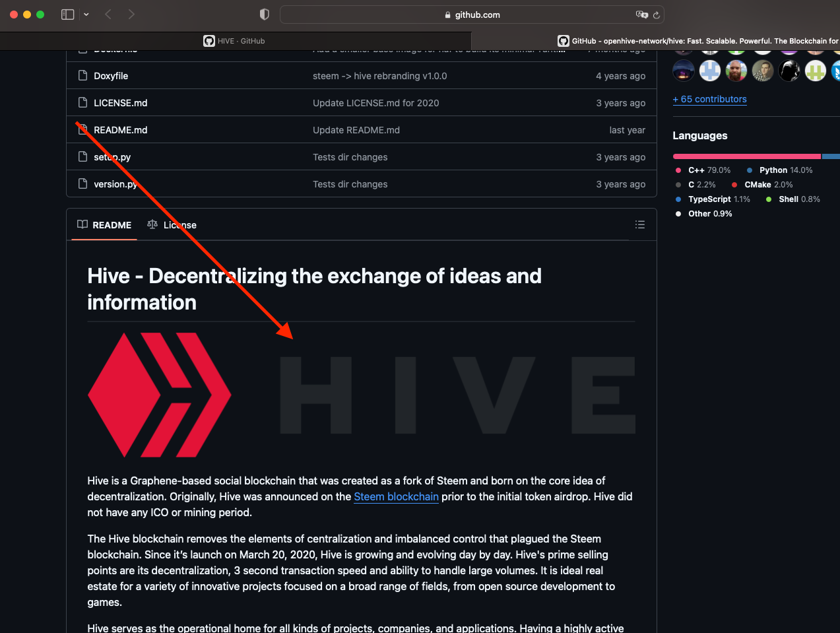View the 'Update README.md' commit

356,130
